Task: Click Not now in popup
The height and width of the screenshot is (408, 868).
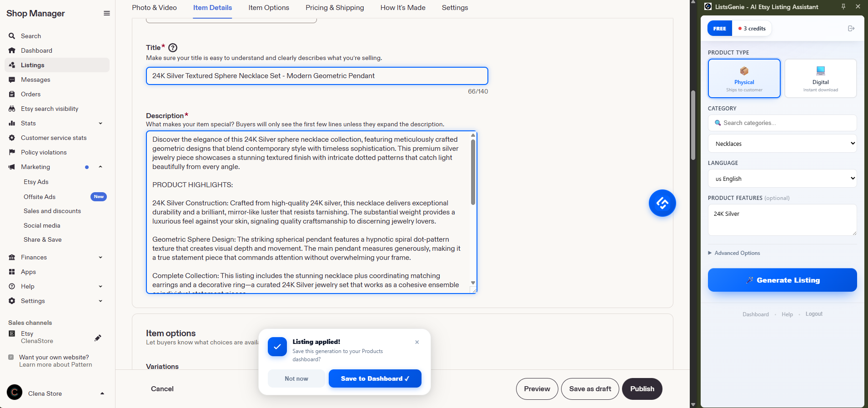Action: pyautogui.click(x=296, y=378)
